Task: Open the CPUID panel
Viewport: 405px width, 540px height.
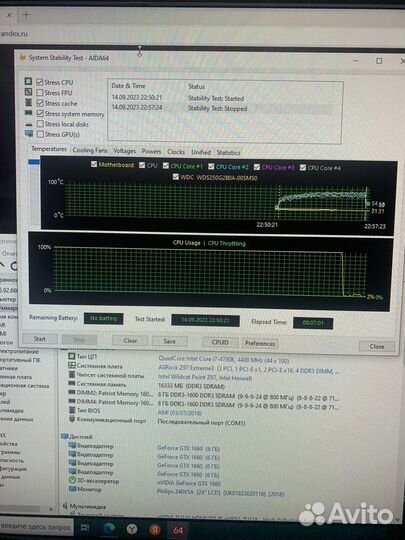Action: pos(220,342)
